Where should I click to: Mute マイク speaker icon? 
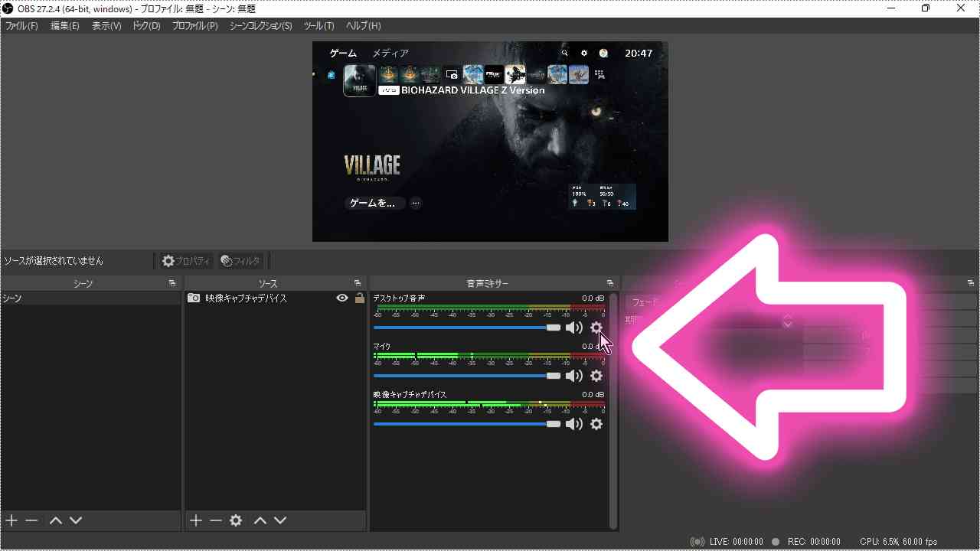pos(573,376)
